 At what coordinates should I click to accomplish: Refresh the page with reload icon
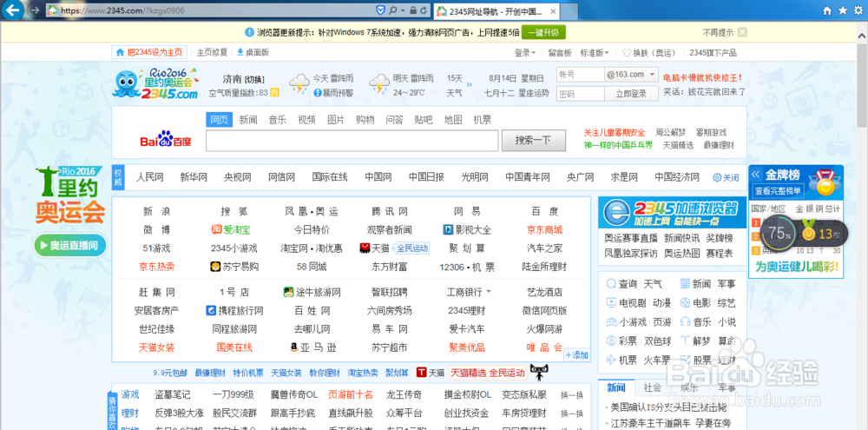[x=423, y=10]
